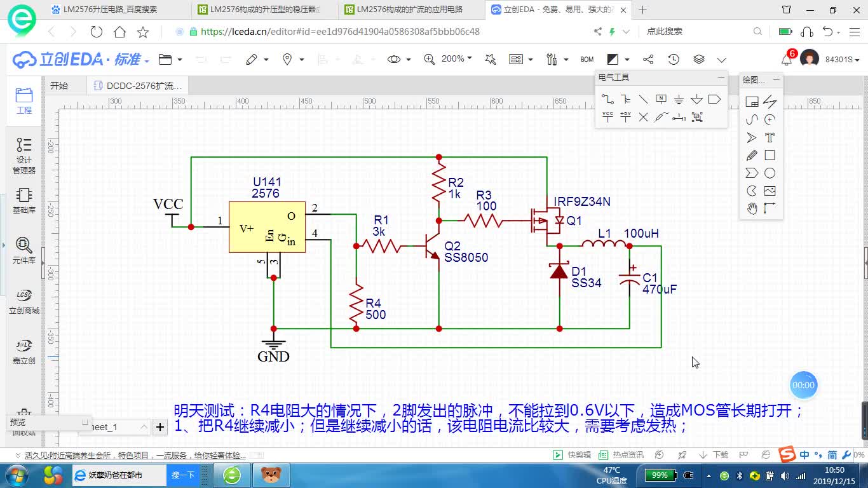This screenshot has height=488, width=868.
Task: Select the Pie drawing tool
Action: point(752,191)
